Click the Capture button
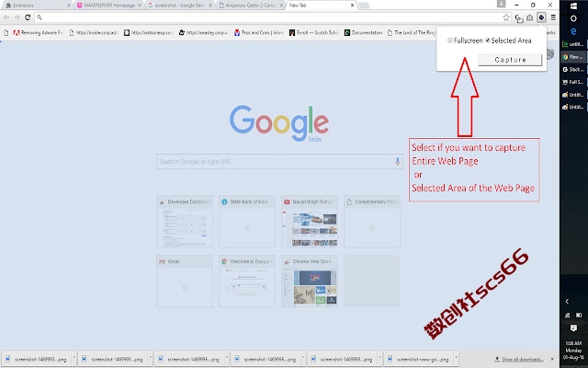The height and width of the screenshot is (368, 588). [510, 60]
